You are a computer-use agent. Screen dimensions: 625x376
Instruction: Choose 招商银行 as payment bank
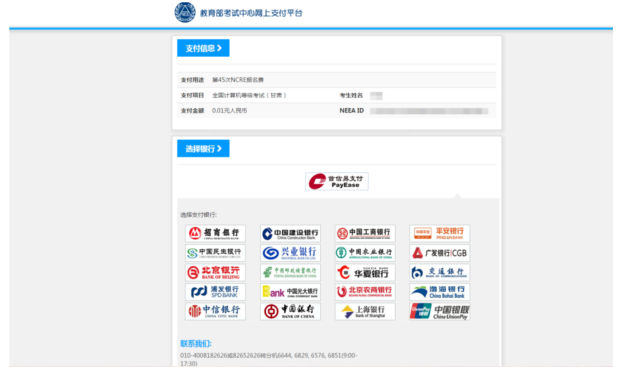(x=215, y=233)
